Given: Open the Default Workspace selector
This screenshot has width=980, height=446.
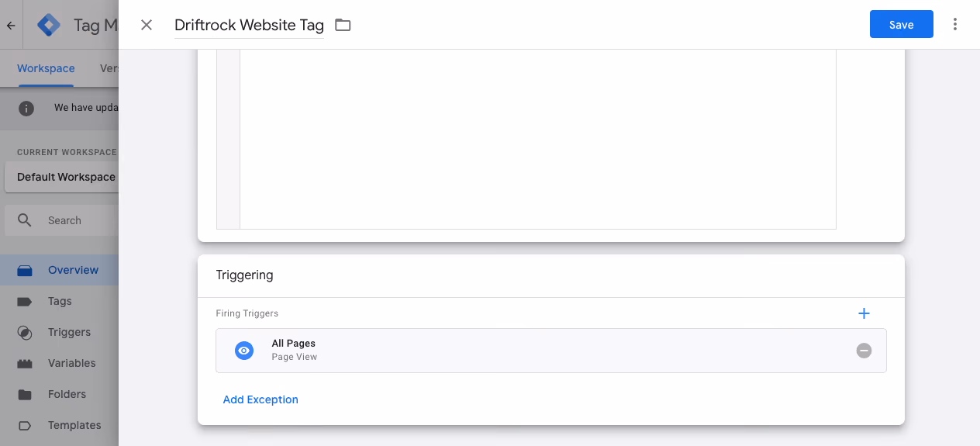Looking at the screenshot, I should pos(62,177).
